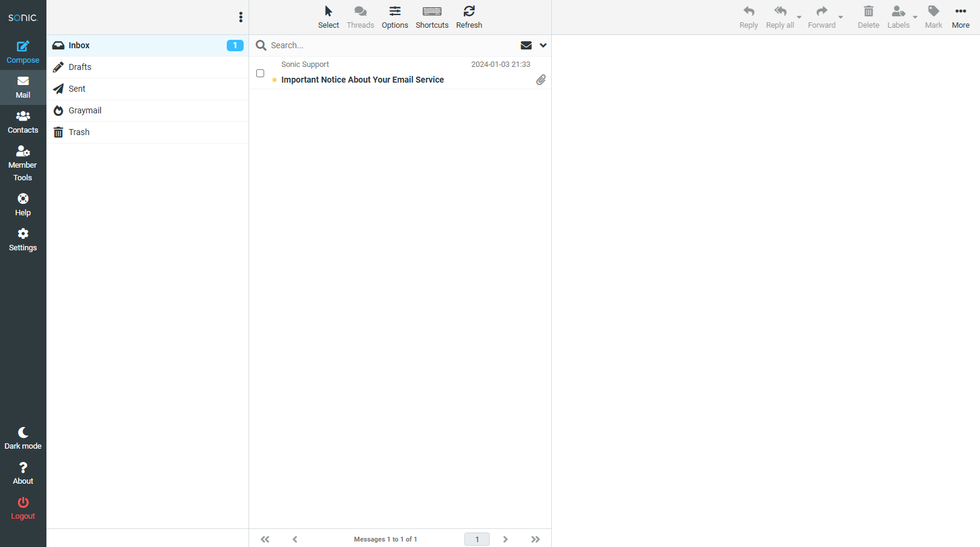Open the Sent folder

tap(147, 89)
